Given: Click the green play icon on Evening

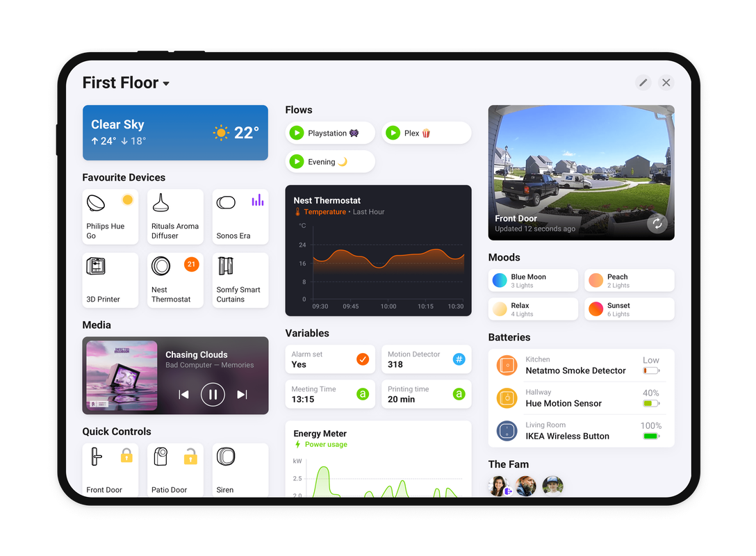Looking at the screenshot, I should click(x=297, y=161).
